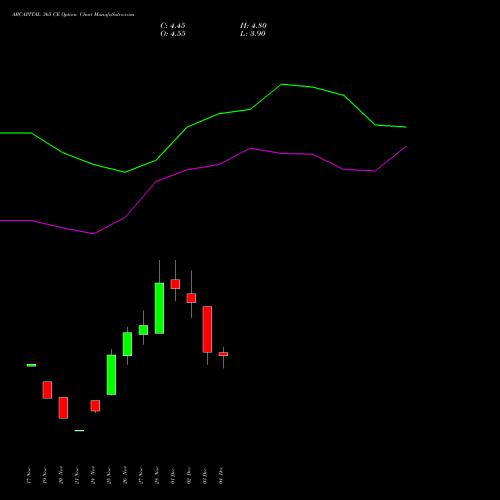
Task: Click the high value H: 4.80
Action: pos(253,26)
